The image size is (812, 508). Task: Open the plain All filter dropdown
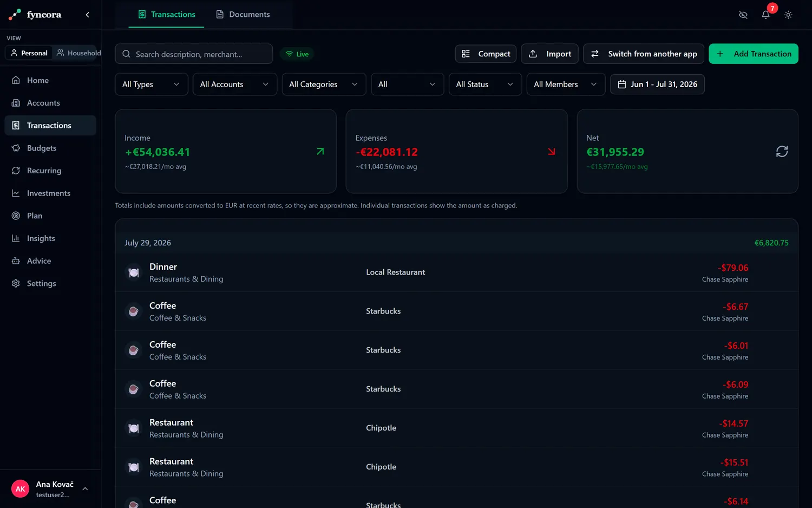tap(408, 84)
